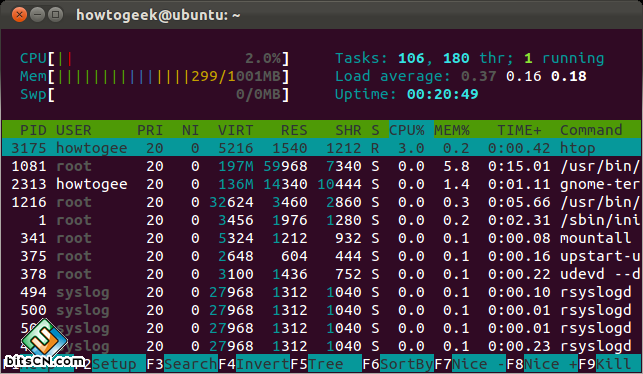Select the udevd process row
Image resolution: width=643 pixels, height=374 pixels.
[322, 274]
